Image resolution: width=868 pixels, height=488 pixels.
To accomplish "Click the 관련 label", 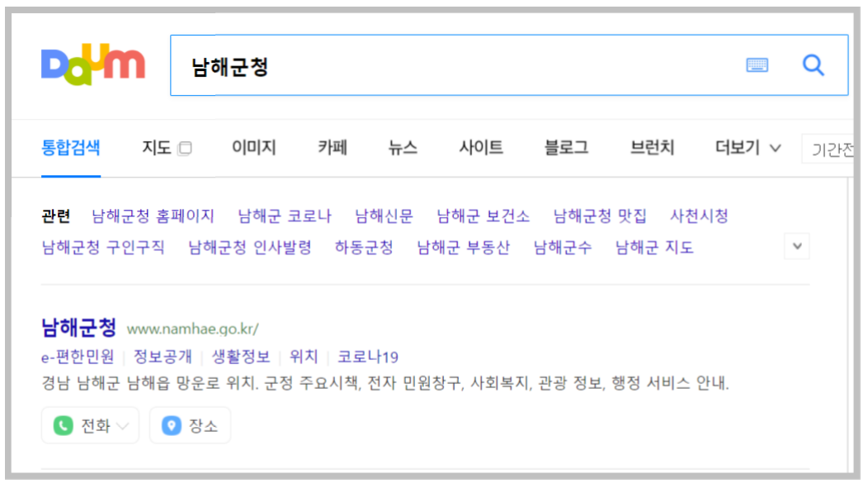I will click(56, 216).
